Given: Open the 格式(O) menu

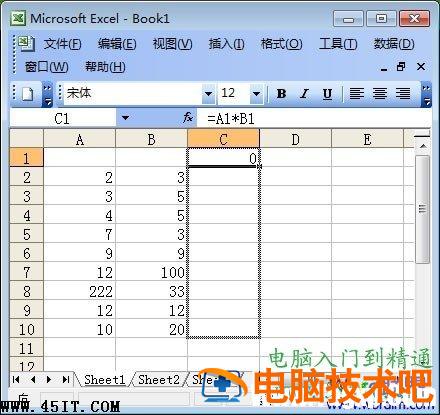Looking at the screenshot, I should [281, 44].
